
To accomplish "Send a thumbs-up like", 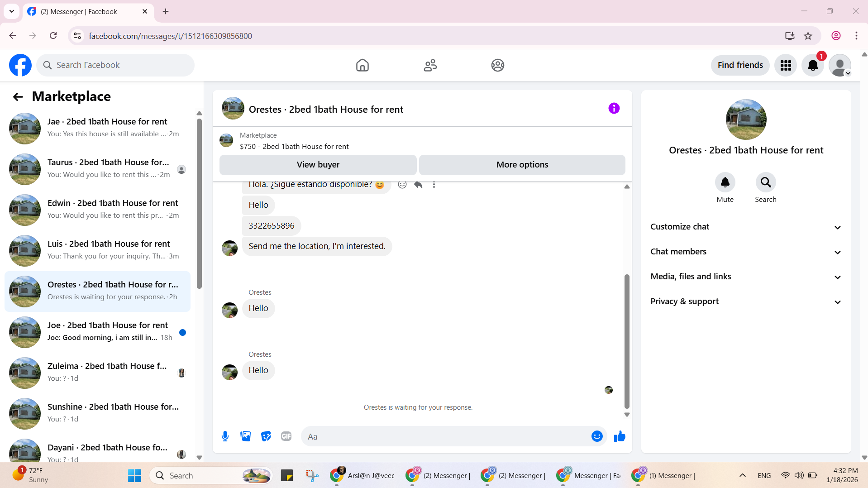I will (620, 436).
